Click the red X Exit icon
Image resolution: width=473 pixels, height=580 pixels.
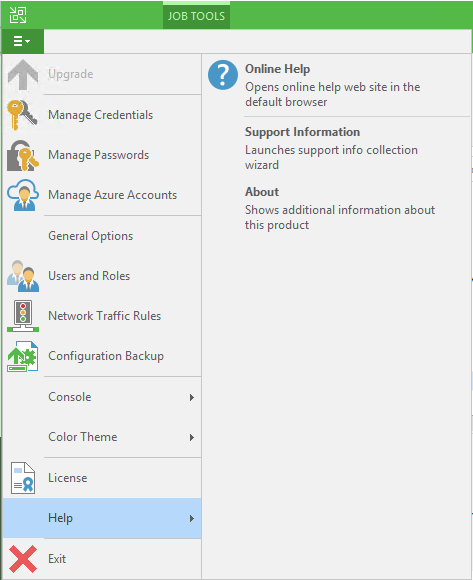(23, 559)
